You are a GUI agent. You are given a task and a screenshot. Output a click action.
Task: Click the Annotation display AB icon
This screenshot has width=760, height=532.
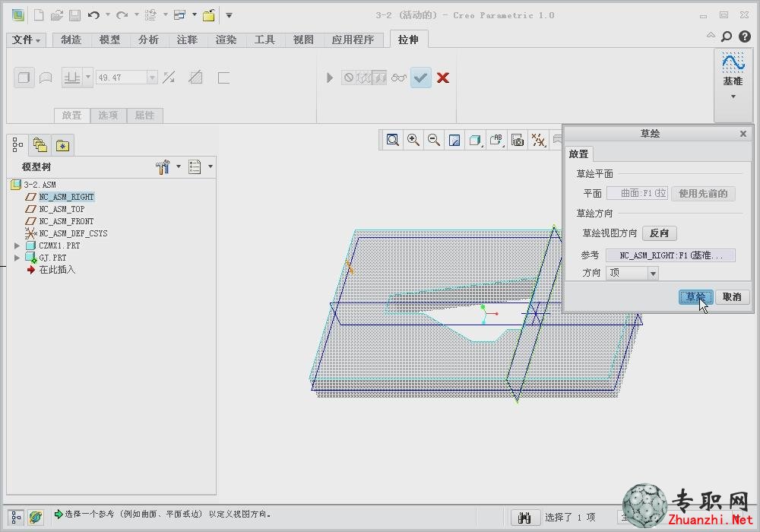coord(496,141)
